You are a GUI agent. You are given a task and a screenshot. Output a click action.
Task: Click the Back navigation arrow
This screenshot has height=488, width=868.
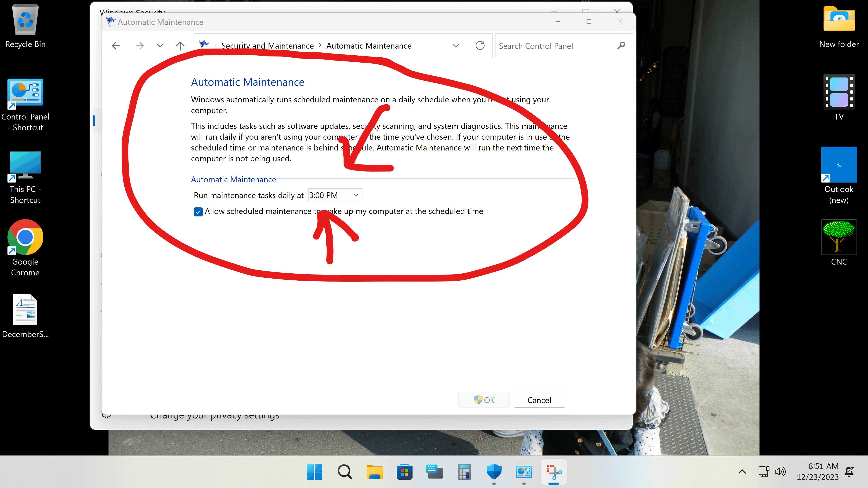coord(116,46)
